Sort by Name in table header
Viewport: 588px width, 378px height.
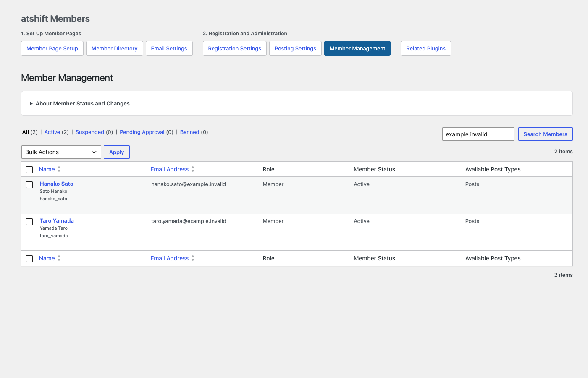47,169
